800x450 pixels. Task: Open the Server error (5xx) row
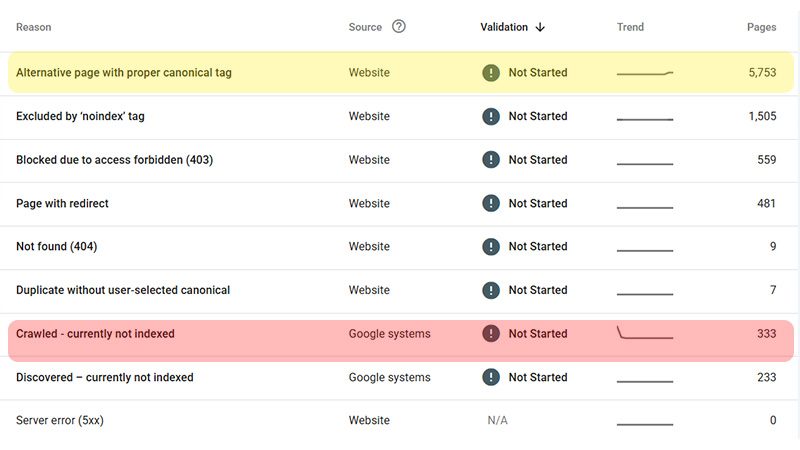(x=400, y=420)
